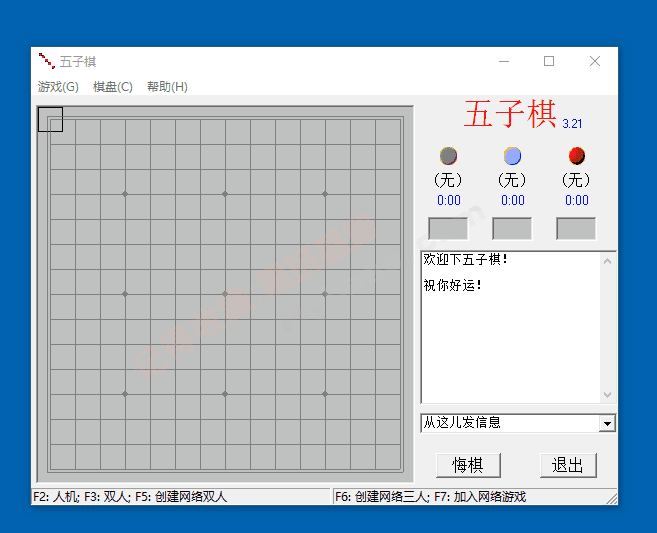Open the 棋盘(C) menu
Screen dimensions: 657x533
tap(112, 87)
